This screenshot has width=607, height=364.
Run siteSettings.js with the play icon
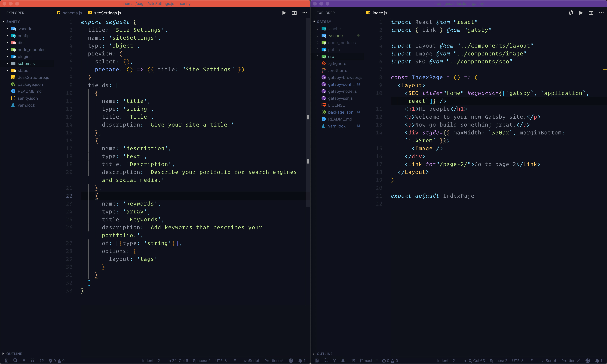pyautogui.click(x=284, y=13)
